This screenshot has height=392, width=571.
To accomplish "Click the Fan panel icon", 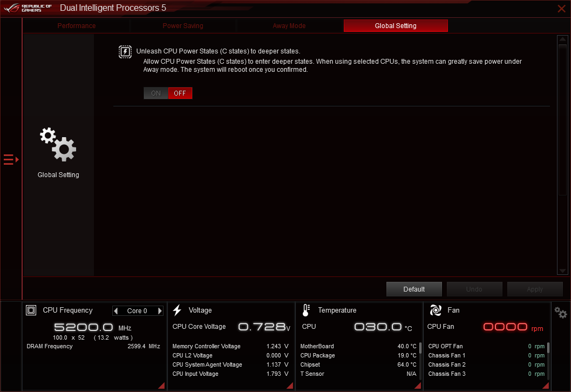I will pos(436,310).
